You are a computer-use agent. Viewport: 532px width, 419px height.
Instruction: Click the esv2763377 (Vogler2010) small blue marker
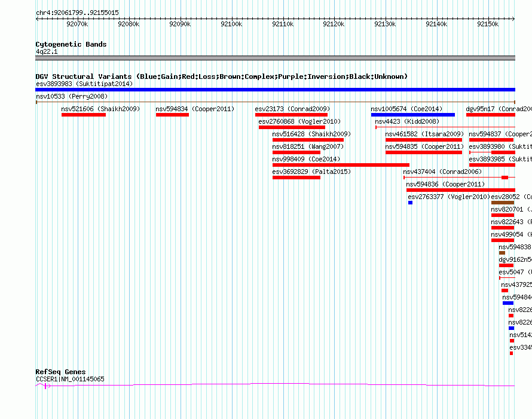(x=410, y=203)
